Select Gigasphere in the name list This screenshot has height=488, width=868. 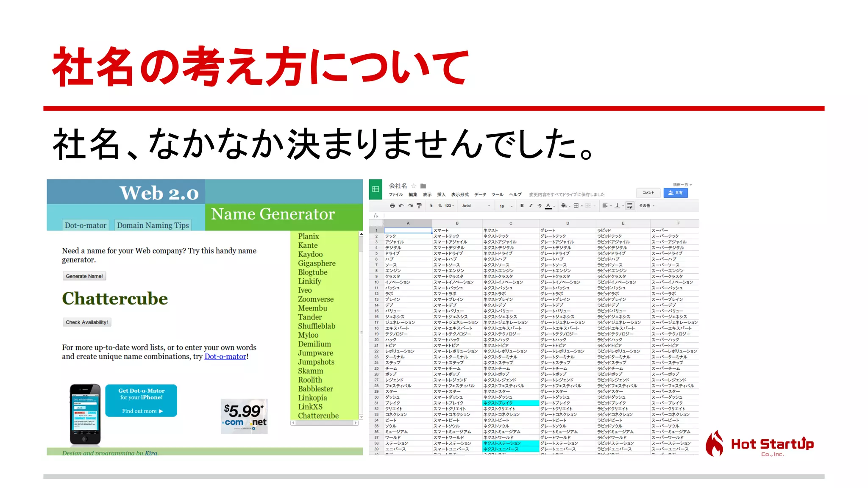(317, 263)
